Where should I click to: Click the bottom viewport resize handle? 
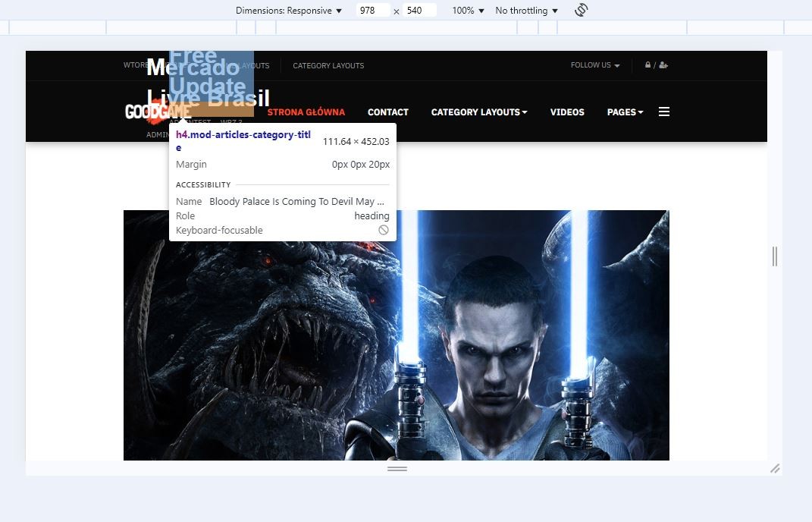click(397, 468)
